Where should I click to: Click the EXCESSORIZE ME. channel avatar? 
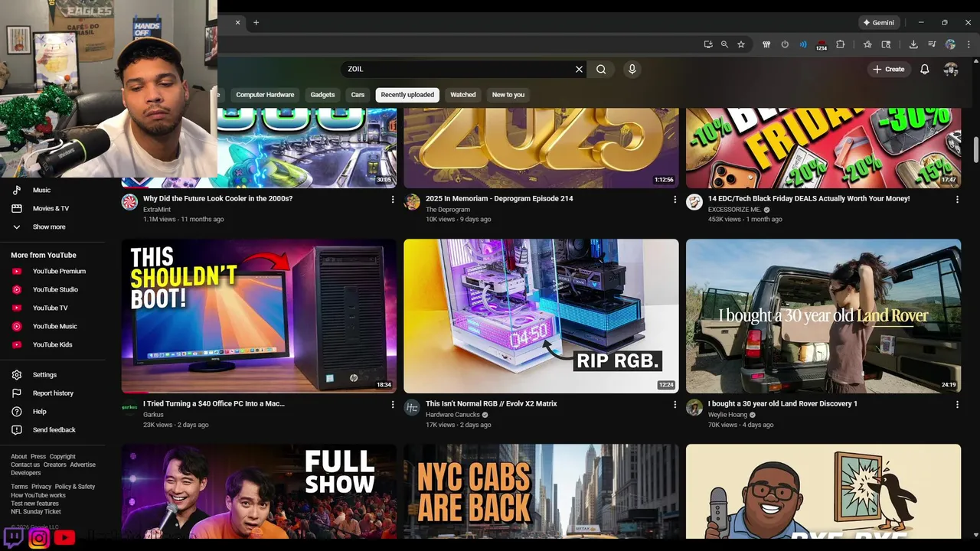pyautogui.click(x=694, y=202)
